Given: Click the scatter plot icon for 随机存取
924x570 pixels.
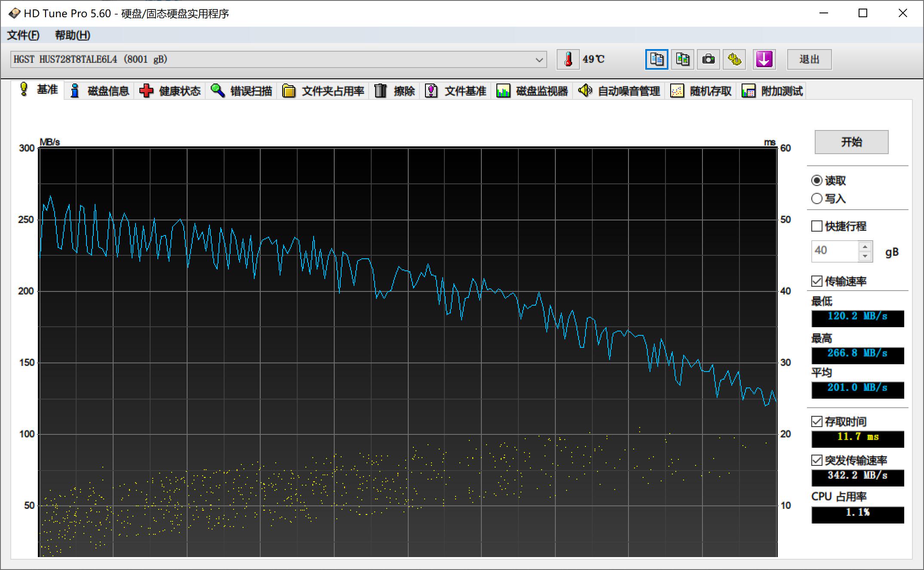Looking at the screenshot, I should pos(677,91).
